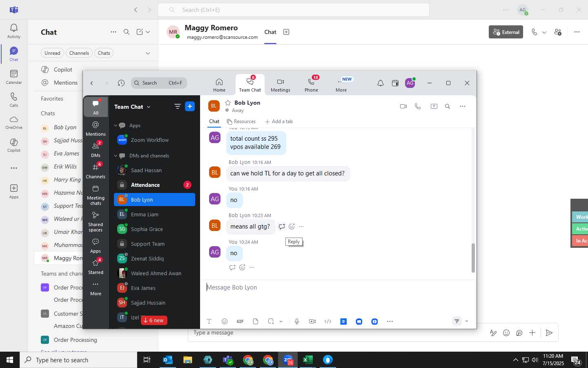This screenshot has width=588, height=368.
Task: Open Apps in the Teams left rail
Action: 13,191
